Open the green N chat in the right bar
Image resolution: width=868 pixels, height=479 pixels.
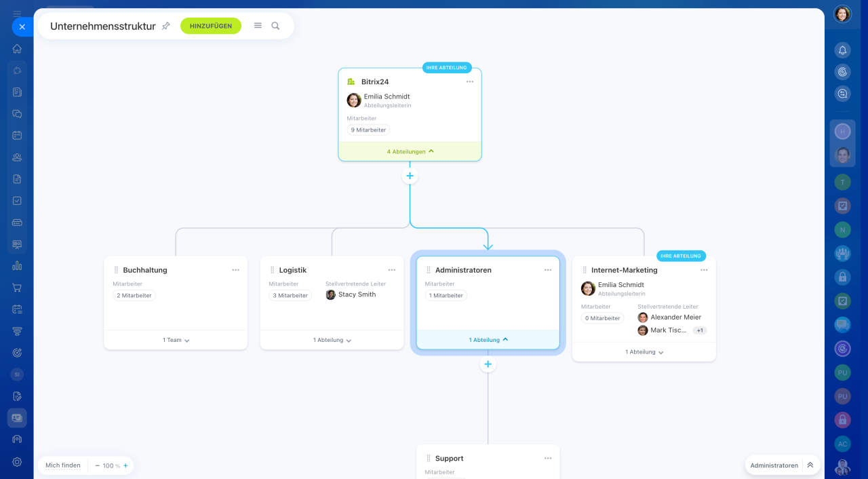point(842,229)
